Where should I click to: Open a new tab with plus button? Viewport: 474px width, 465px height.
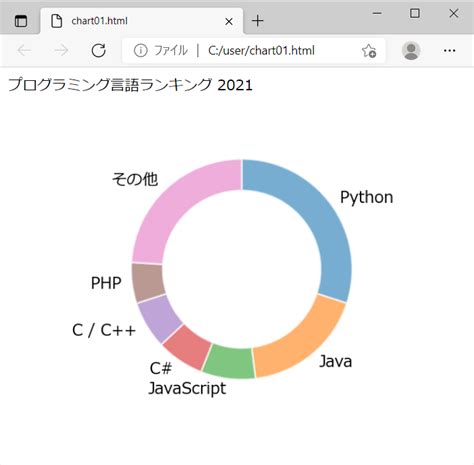pos(258,21)
